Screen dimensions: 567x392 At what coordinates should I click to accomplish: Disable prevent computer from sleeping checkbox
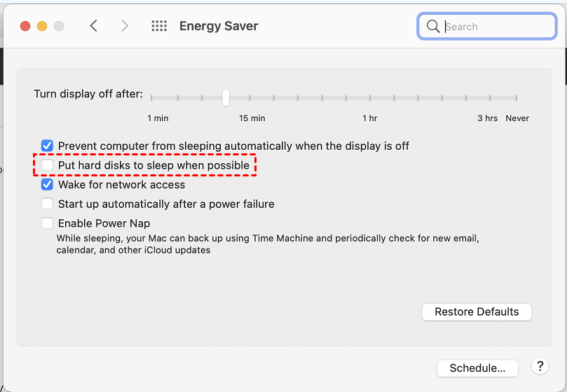47,146
